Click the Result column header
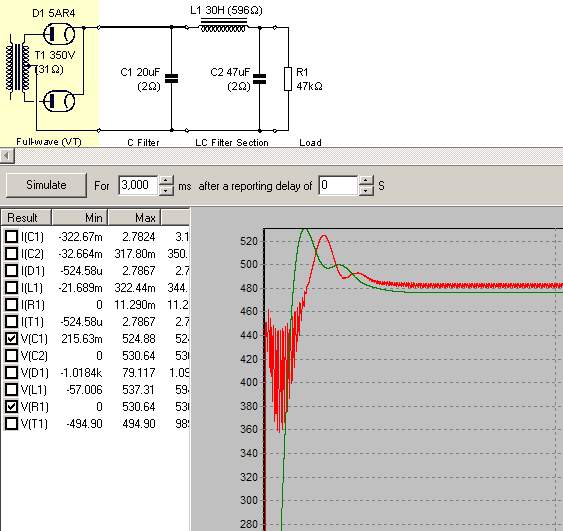The height and width of the screenshot is (531, 563). coord(27,218)
